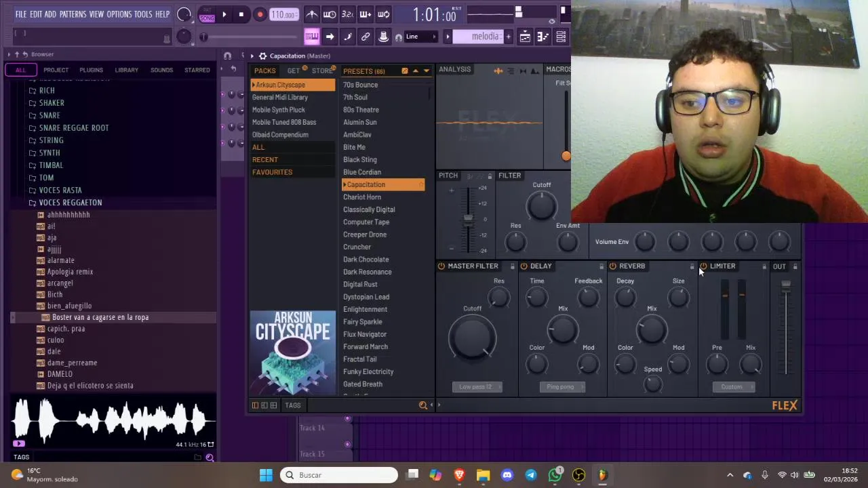Screen dimensions: 868x488
Task: Start playback with the Play button
Action: click(x=224, y=14)
